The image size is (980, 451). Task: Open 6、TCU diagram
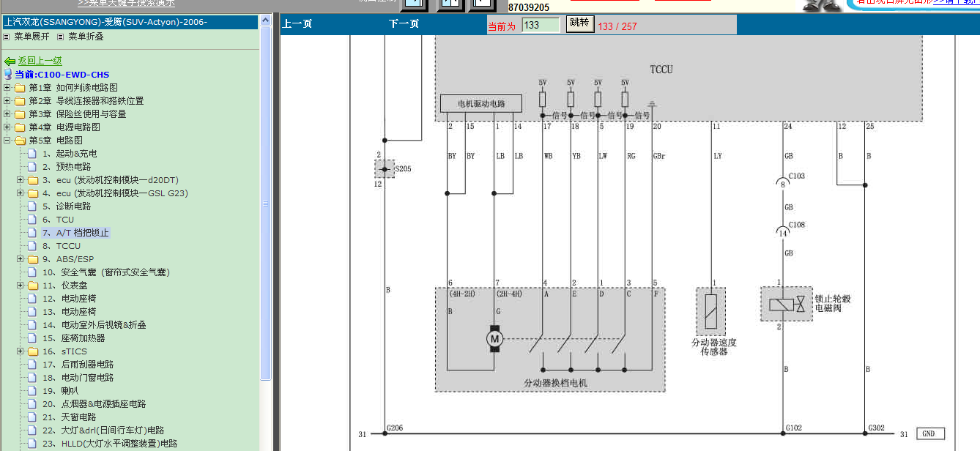(58, 220)
